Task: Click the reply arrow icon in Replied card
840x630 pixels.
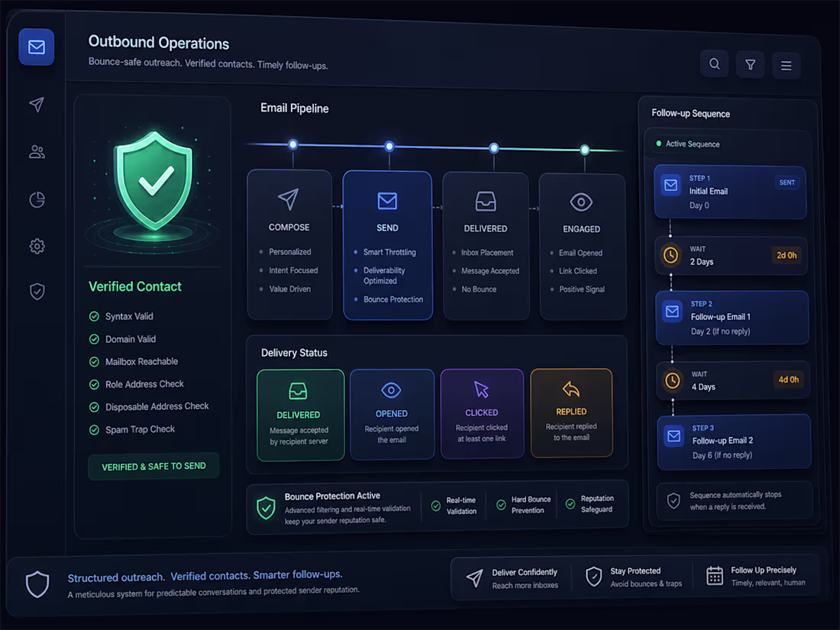Action: tap(571, 389)
